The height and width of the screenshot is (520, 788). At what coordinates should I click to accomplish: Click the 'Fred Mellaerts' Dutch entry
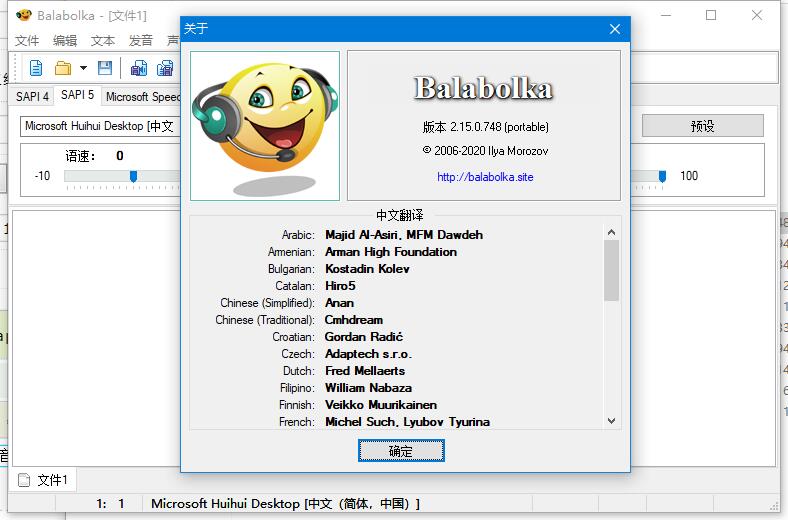(x=365, y=371)
